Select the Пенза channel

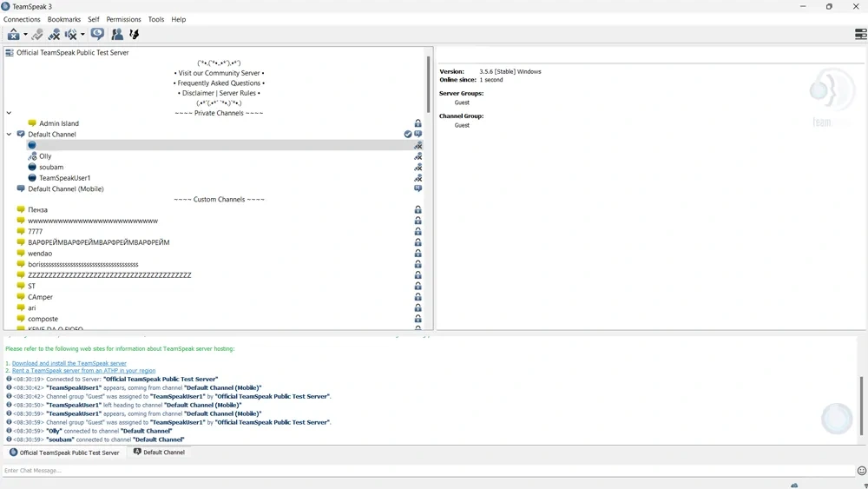tap(37, 210)
